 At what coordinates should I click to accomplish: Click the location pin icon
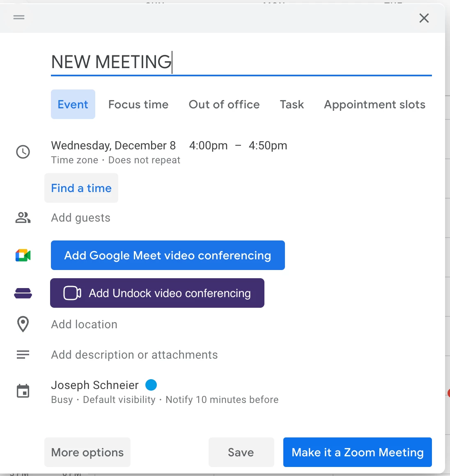click(x=23, y=324)
